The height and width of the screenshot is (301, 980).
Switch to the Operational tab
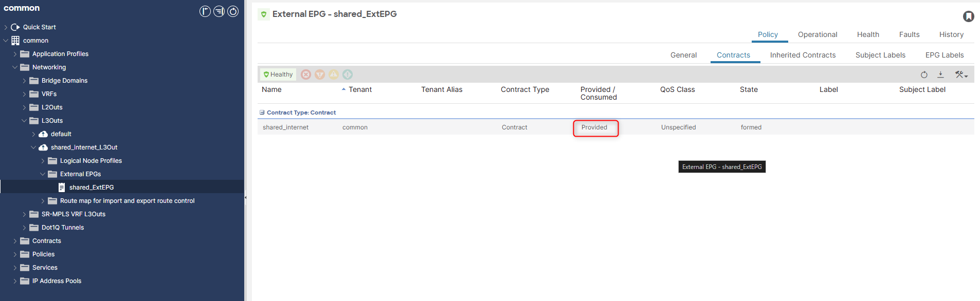point(817,34)
